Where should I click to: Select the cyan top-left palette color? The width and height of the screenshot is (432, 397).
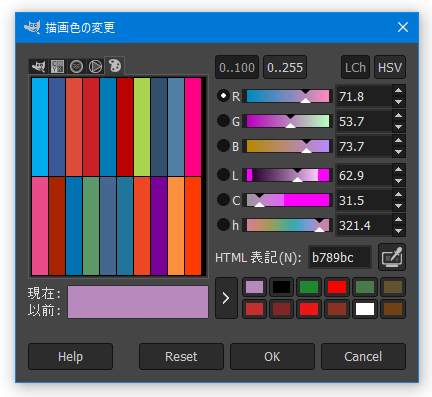click(40, 127)
